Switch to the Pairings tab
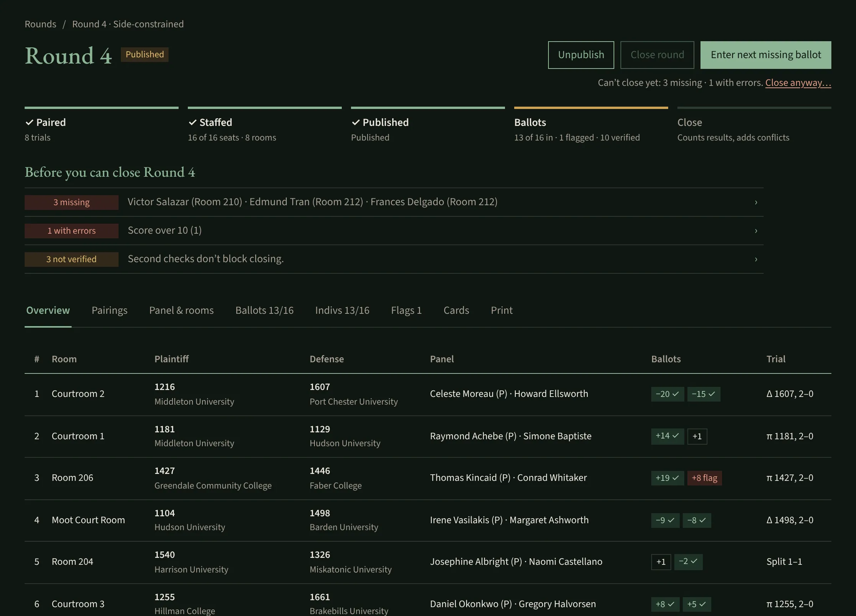The width and height of the screenshot is (856, 616). click(x=109, y=310)
